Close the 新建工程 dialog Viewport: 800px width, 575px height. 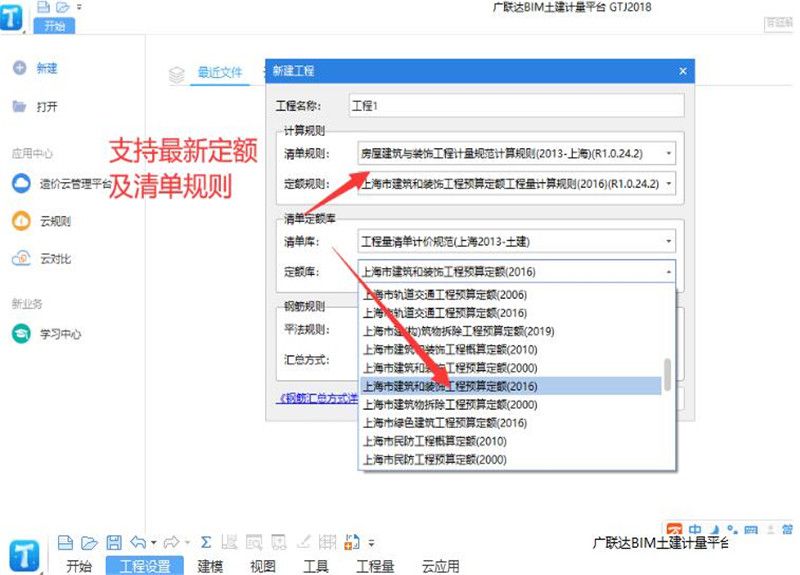683,71
